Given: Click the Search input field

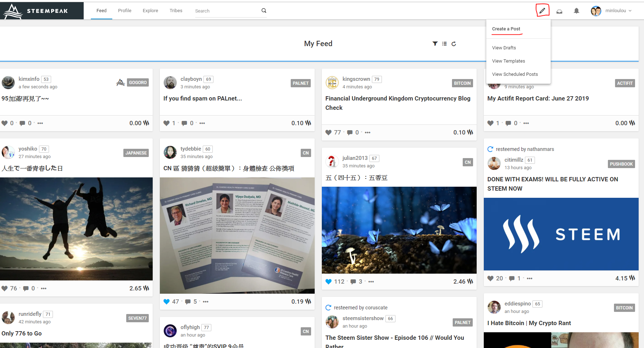Looking at the screenshot, I should pyautogui.click(x=226, y=11).
